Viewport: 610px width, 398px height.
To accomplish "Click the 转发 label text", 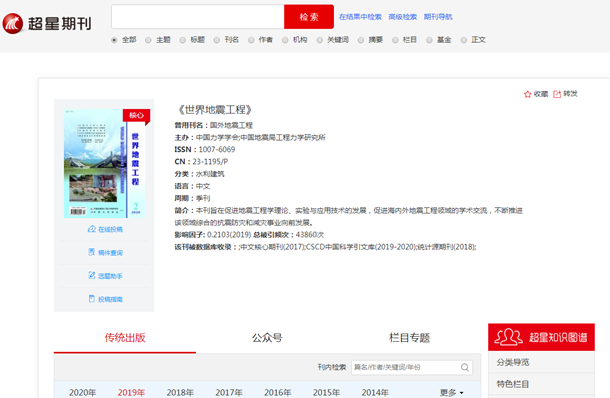I will coord(570,94).
